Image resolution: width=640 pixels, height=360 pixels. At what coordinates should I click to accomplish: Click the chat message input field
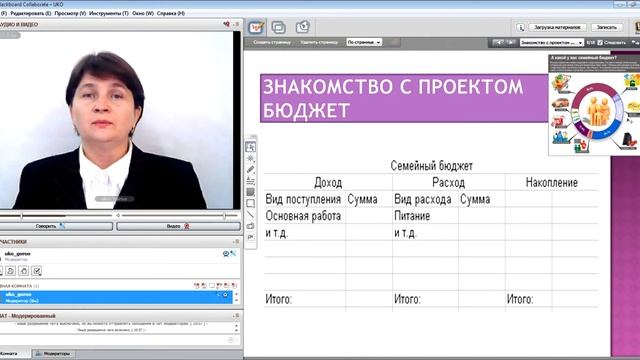tap(113, 340)
